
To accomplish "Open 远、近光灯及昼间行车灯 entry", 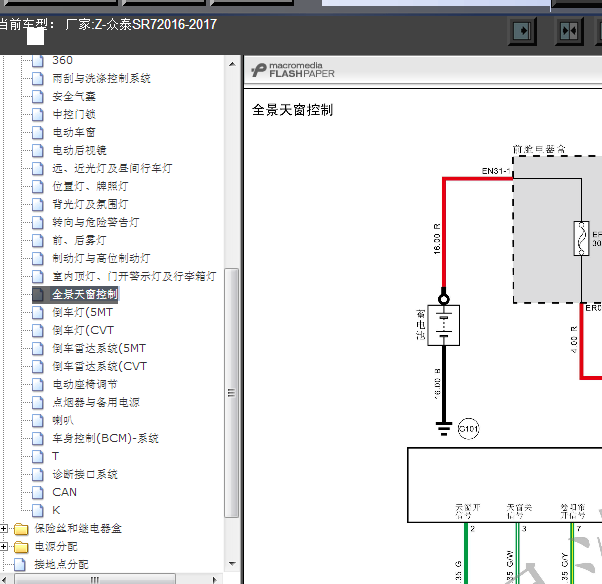I will (x=112, y=168).
